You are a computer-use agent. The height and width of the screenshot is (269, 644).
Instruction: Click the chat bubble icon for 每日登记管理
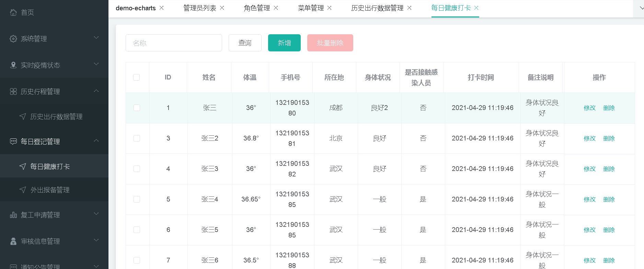pos(13,142)
